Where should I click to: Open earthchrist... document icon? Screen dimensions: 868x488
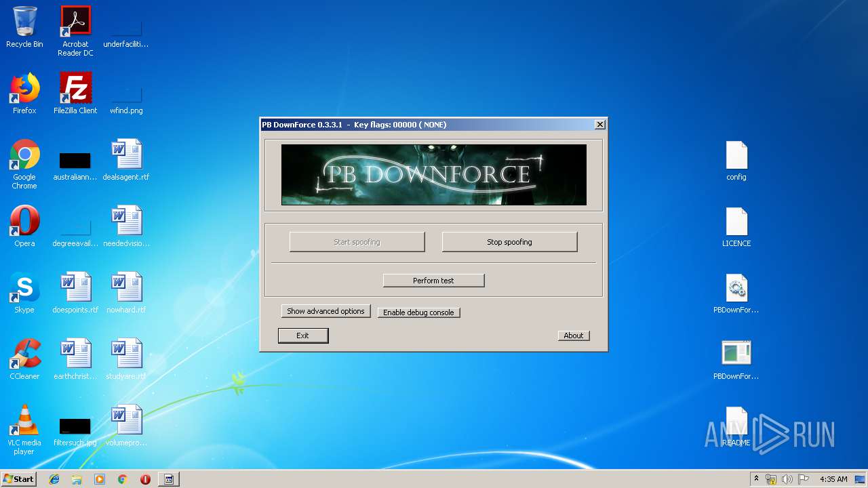coord(75,360)
